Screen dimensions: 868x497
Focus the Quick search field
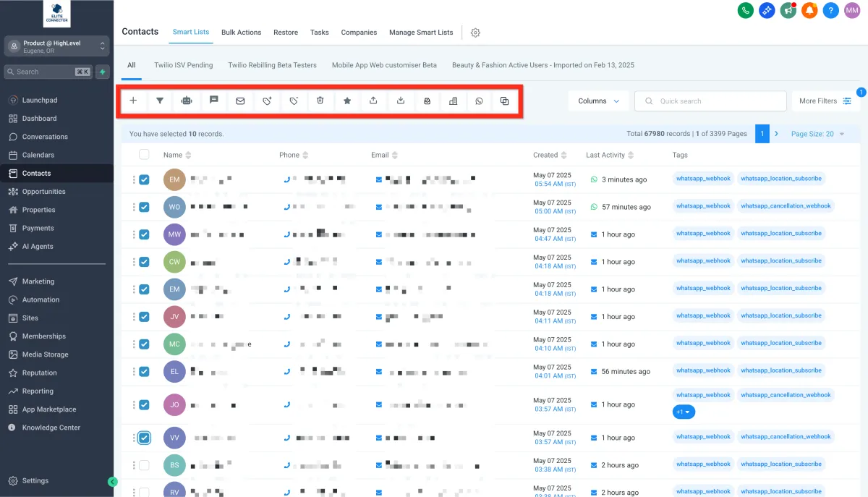coord(710,101)
